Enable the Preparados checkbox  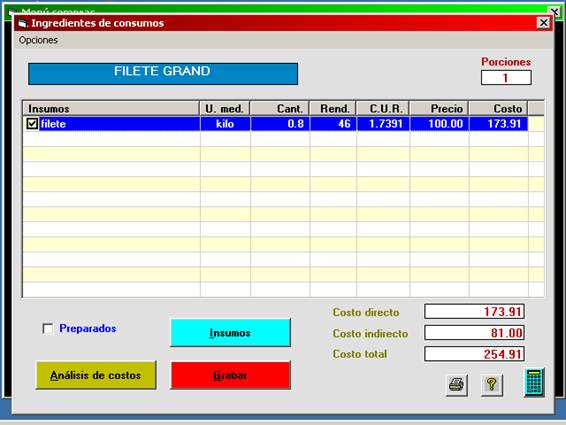pos(48,329)
